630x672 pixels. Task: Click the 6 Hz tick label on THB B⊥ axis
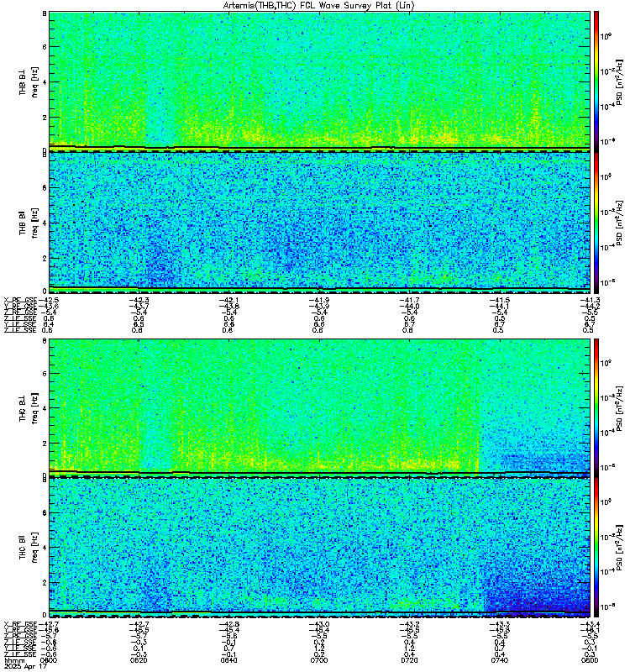pos(45,47)
